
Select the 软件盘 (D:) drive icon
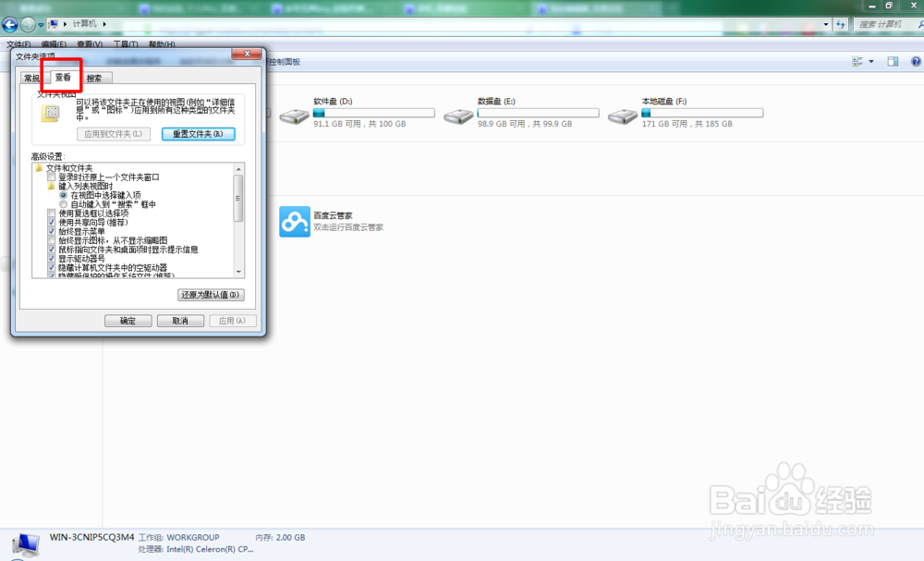coord(294,116)
